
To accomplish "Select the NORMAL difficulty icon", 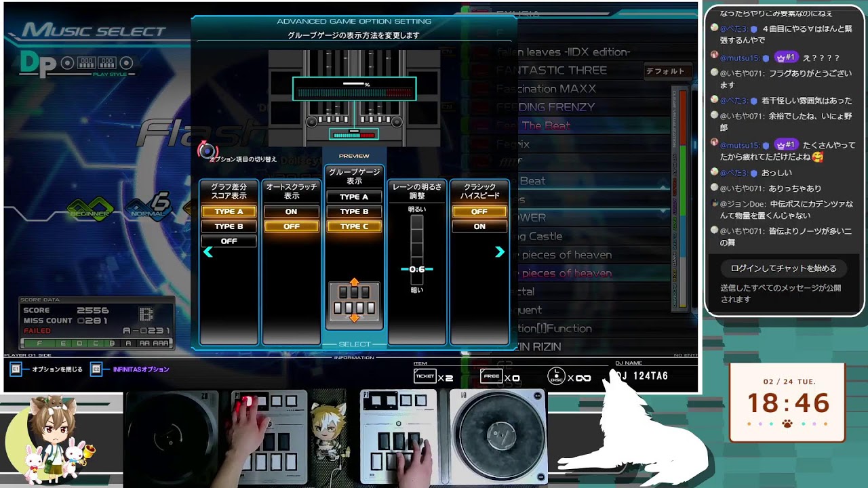I will (148, 205).
